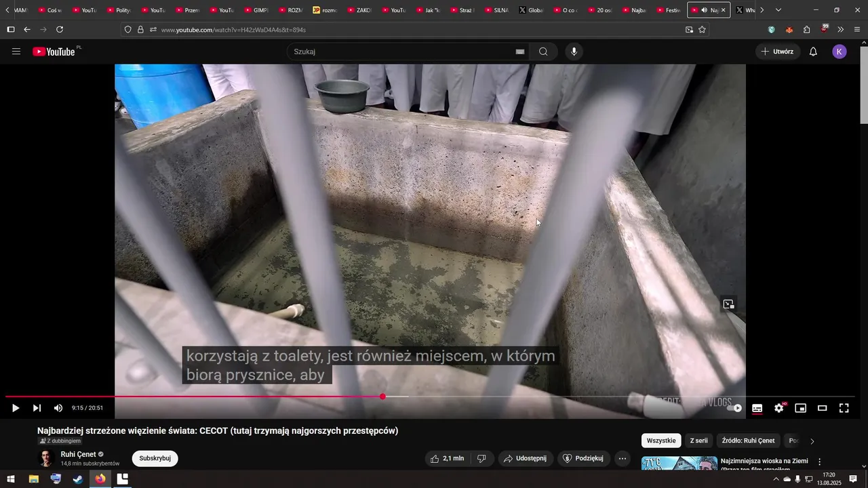The width and height of the screenshot is (868, 488).
Task: Open player settings gear
Action: point(779,408)
